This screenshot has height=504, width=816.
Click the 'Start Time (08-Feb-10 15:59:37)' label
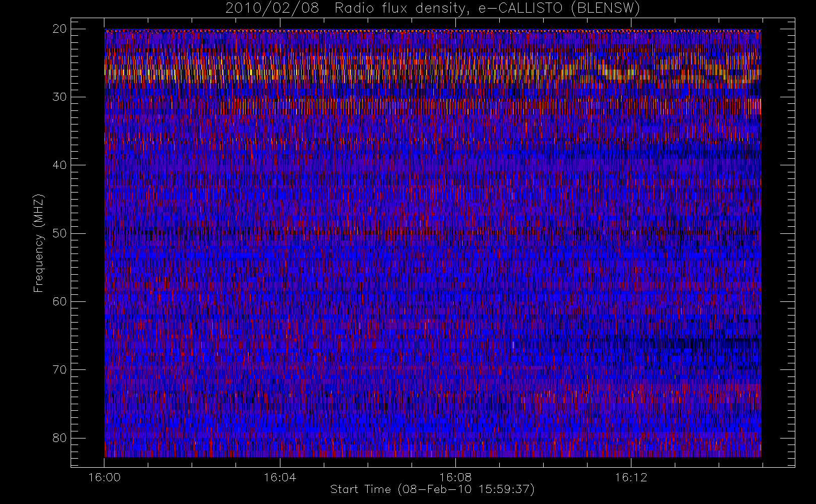click(x=432, y=489)
